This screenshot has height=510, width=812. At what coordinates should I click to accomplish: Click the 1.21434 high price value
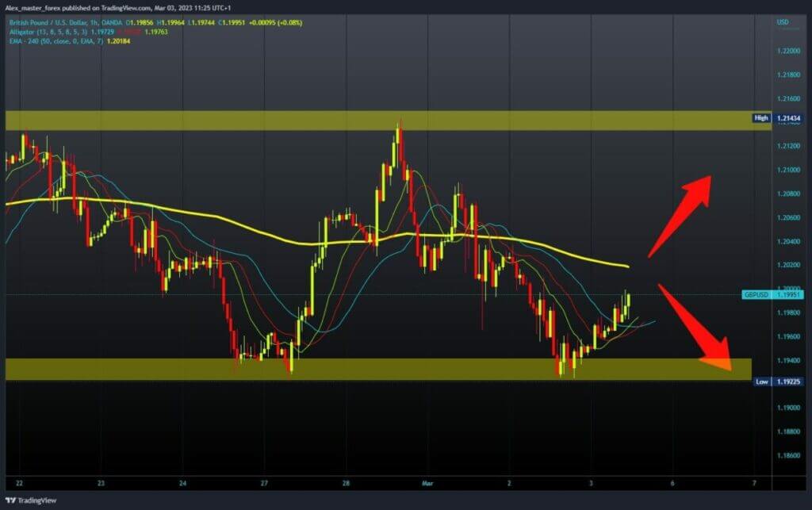click(791, 118)
